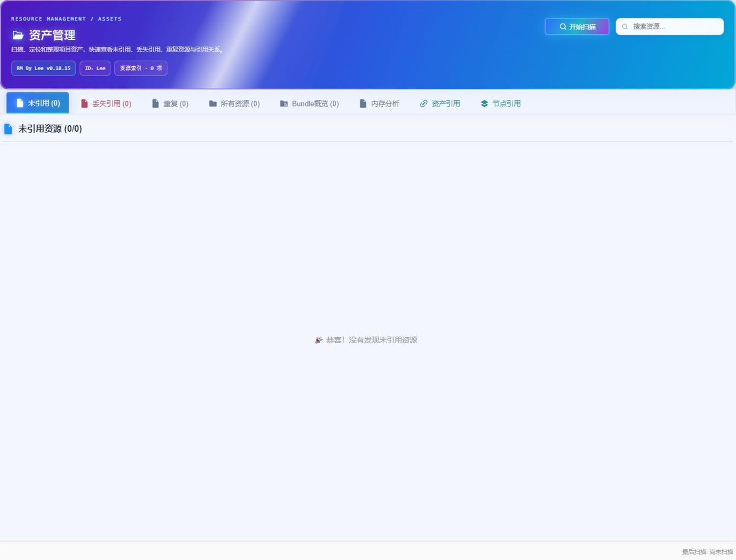Open the 节点引用 tab
The image size is (736, 560).
pos(501,104)
